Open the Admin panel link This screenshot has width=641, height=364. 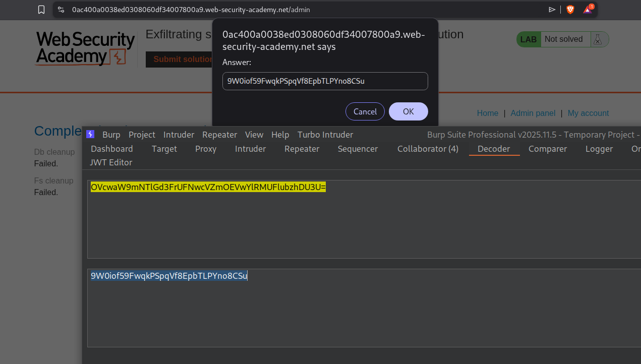tap(533, 113)
